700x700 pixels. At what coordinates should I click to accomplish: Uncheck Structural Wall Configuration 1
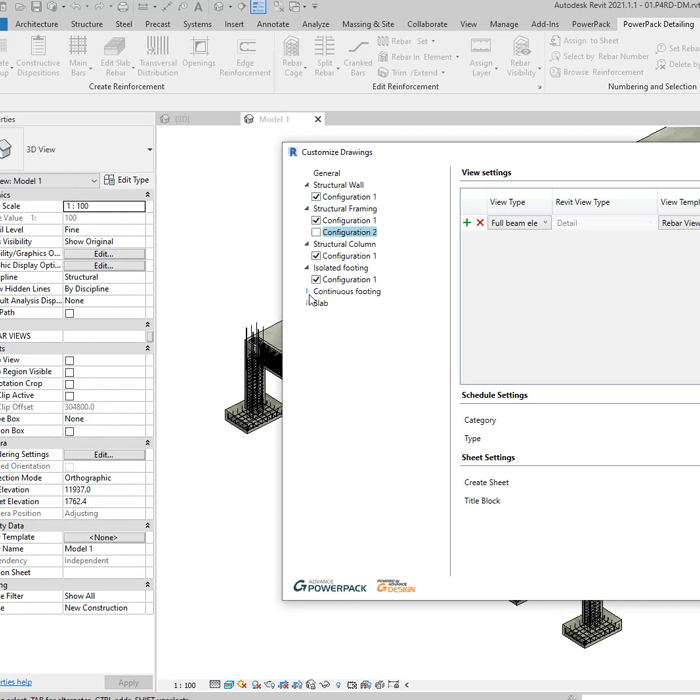coord(316,197)
